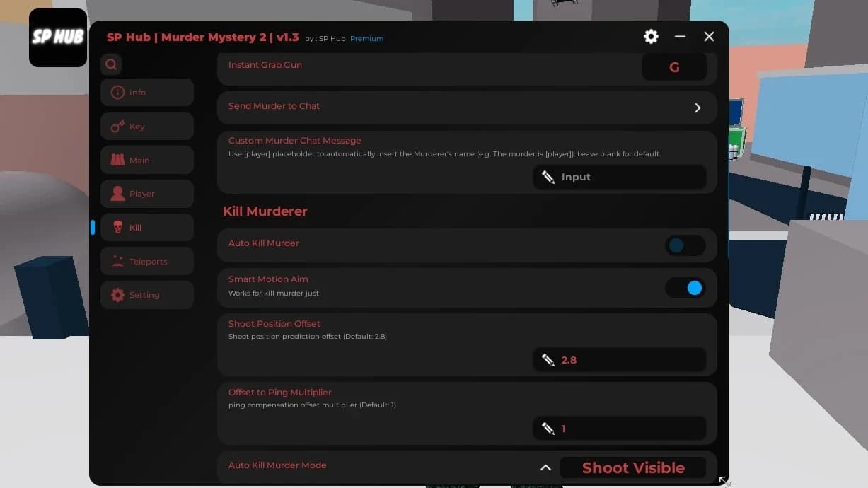
Task: Click the Info tab icon
Action: tap(117, 93)
